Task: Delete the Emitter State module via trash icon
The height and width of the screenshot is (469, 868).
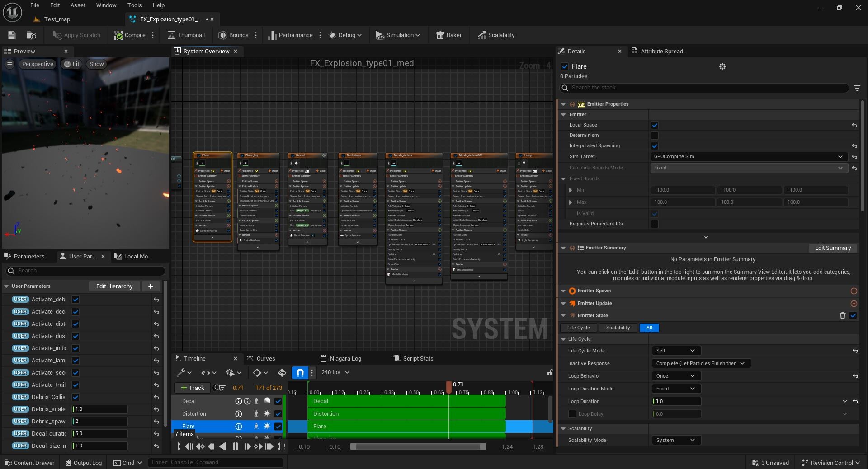Action: point(842,315)
